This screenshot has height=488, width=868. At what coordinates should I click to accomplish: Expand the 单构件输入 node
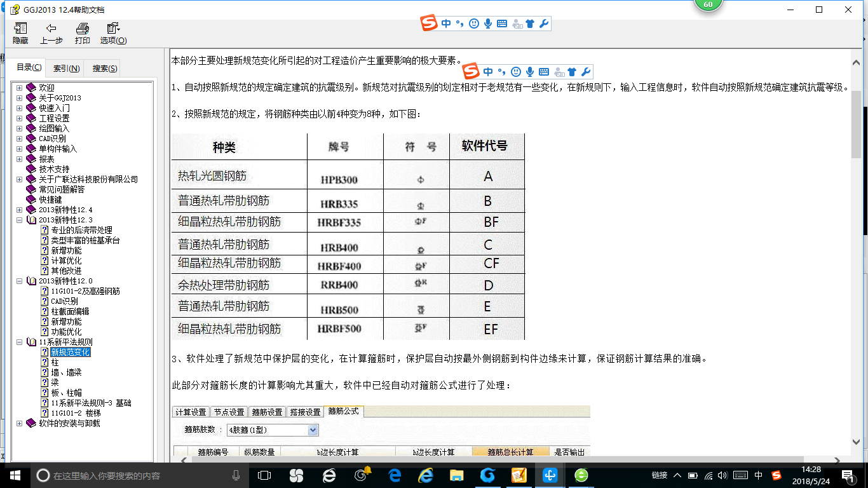(20, 149)
